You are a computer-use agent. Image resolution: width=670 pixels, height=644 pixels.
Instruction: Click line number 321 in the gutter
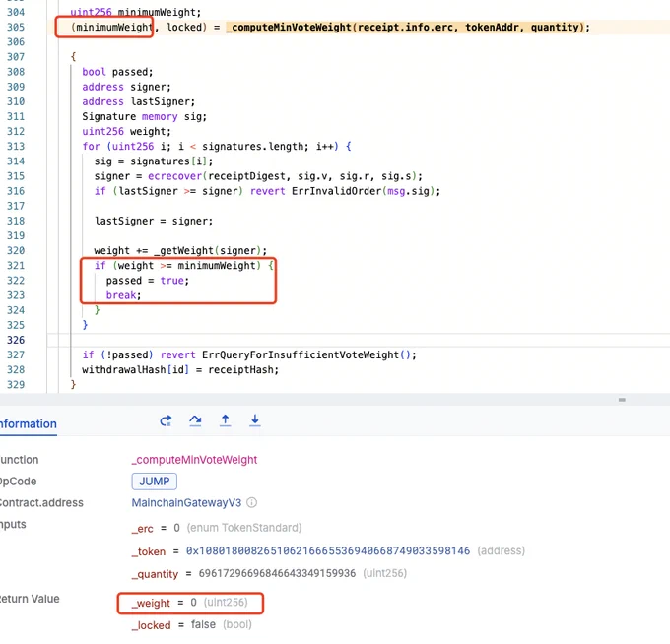(x=16, y=265)
